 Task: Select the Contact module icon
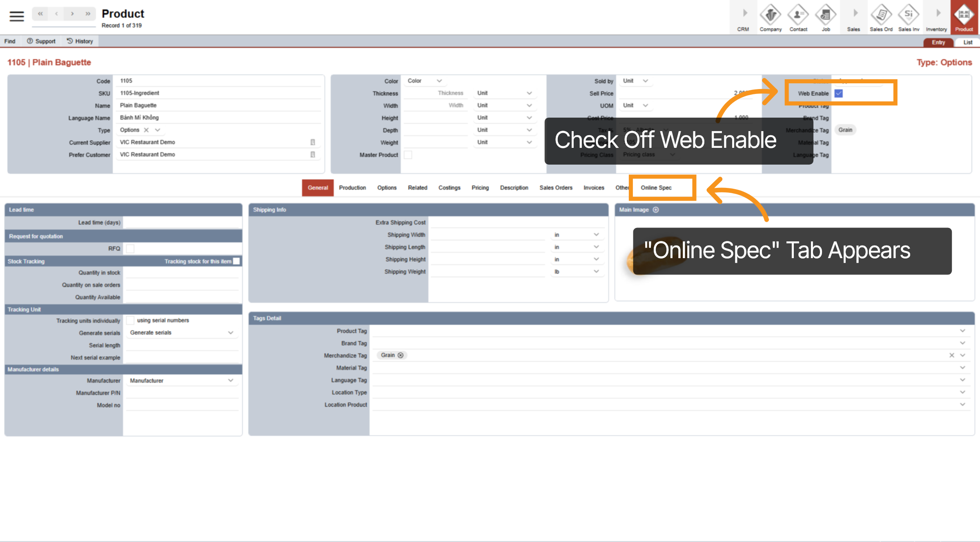798,17
